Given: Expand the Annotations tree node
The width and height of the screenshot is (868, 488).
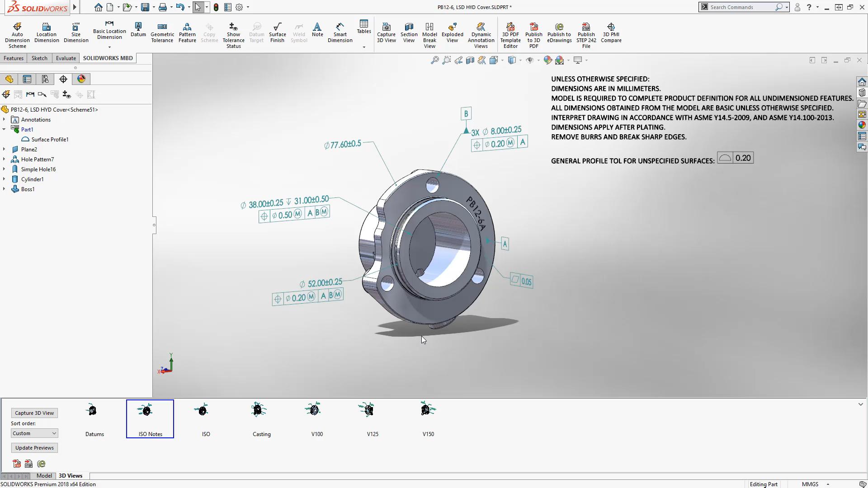Looking at the screenshot, I should tap(4, 120).
